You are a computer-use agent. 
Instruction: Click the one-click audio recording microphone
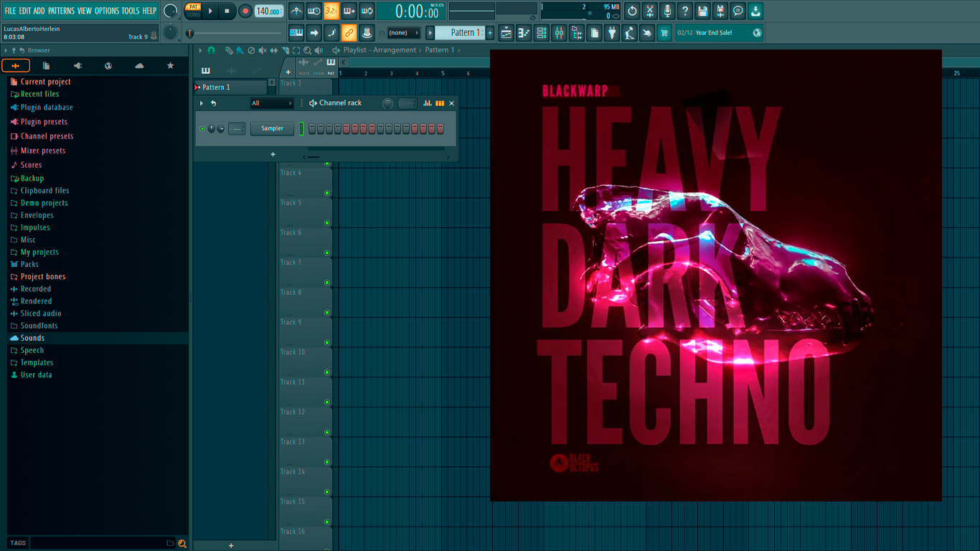click(x=667, y=11)
